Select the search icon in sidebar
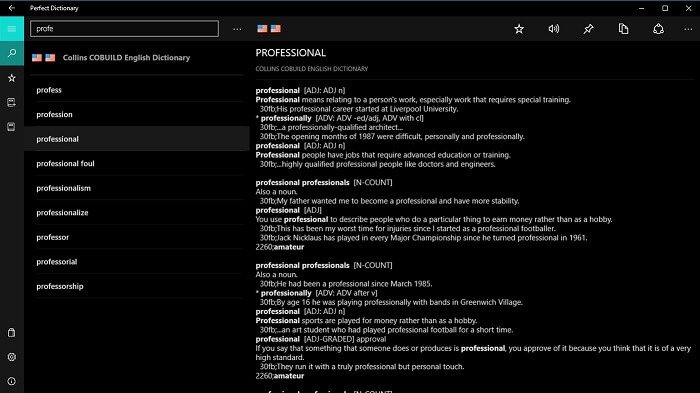 tap(12, 53)
